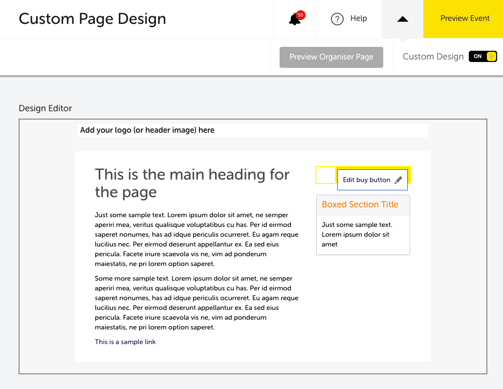Toggle the Custom Design ON switch
The image size is (503, 389).
483,56
